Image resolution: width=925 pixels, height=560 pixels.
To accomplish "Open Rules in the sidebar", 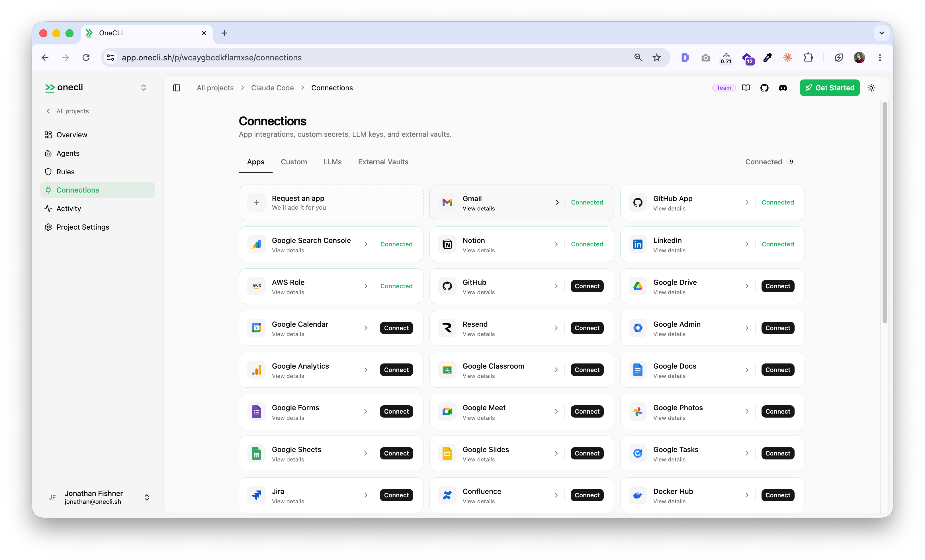I will click(98, 172).
